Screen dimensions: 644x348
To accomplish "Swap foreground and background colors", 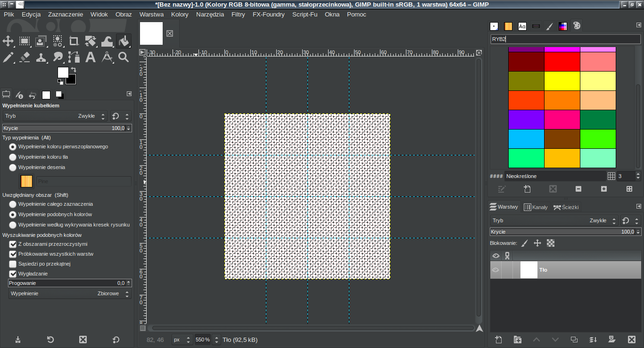I will (x=74, y=70).
